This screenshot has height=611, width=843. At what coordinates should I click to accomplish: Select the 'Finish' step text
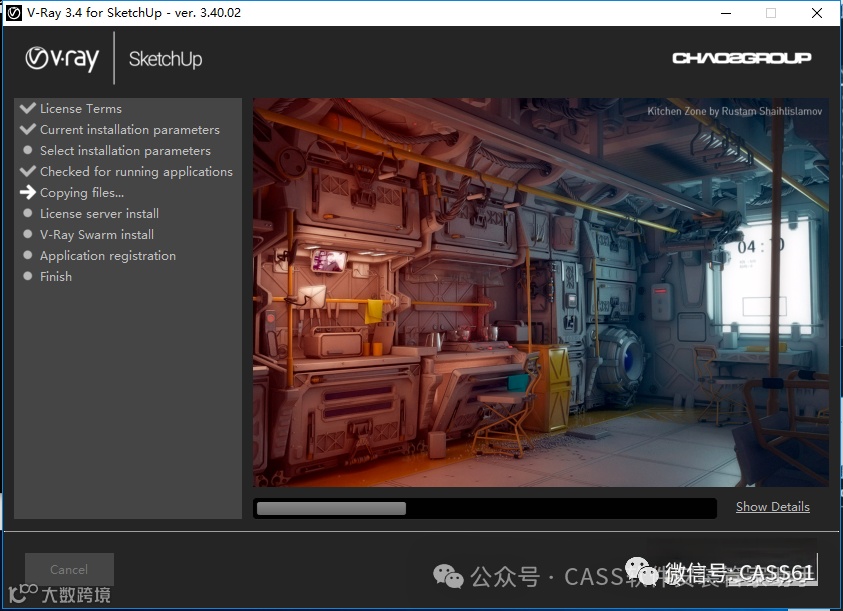pyautogui.click(x=55, y=276)
